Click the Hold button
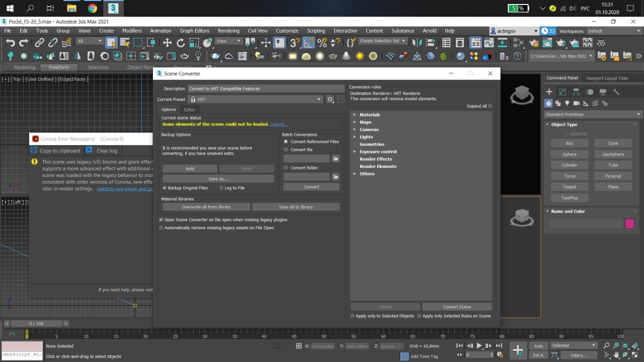Viewport: 644px width, 362px height. (x=190, y=169)
